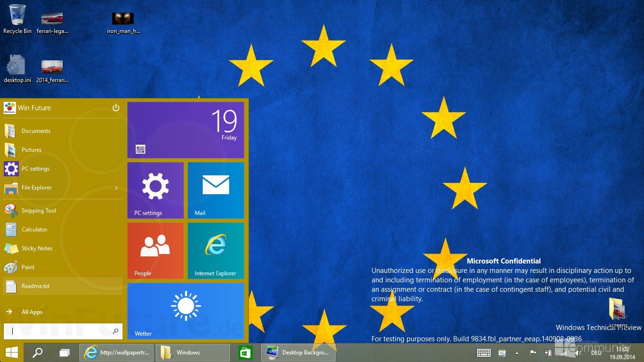Select the 2014_ferrari... desktop image file
The image size is (644, 362).
tap(52, 71)
